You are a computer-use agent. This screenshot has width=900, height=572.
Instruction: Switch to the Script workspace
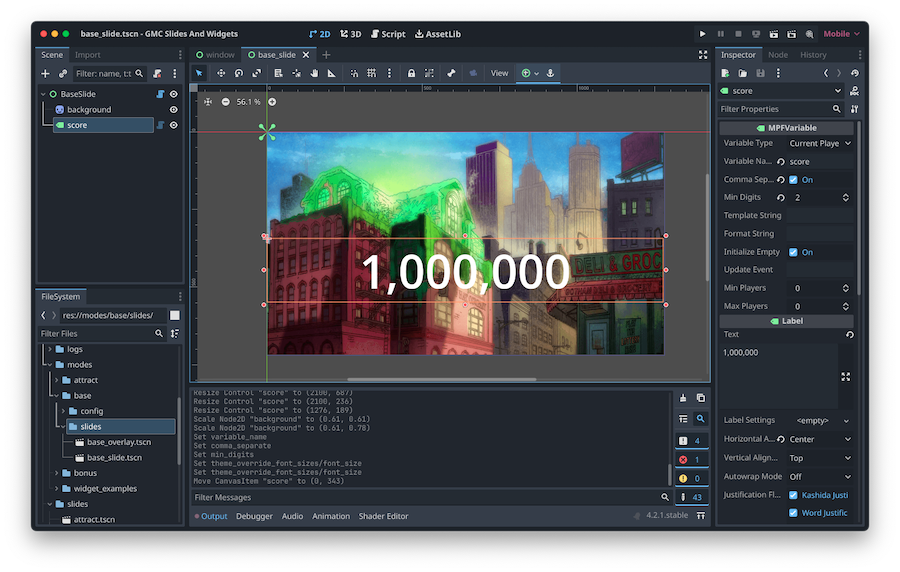pyautogui.click(x=388, y=33)
